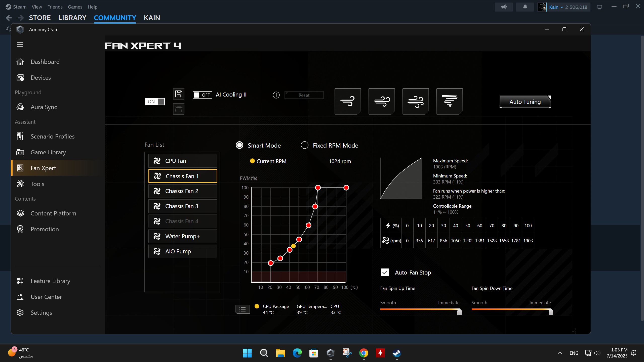
Task: Toggle Steam Big Picture mode icon
Action: click(599, 7)
